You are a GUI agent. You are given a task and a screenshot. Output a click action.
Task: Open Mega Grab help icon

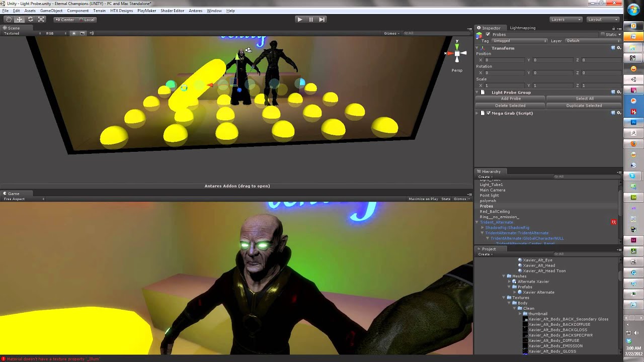(x=613, y=113)
